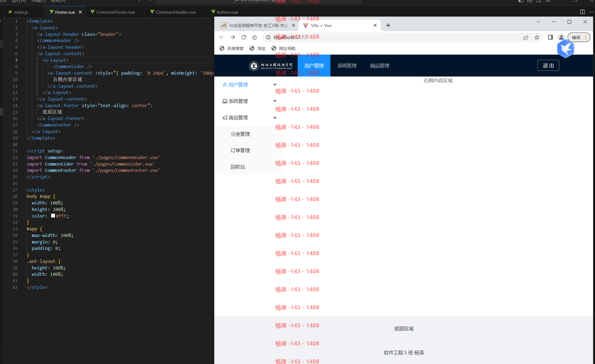Screen dimensions: 595x364
Task: Click the site info icon in address bar
Action: point(268,37)
